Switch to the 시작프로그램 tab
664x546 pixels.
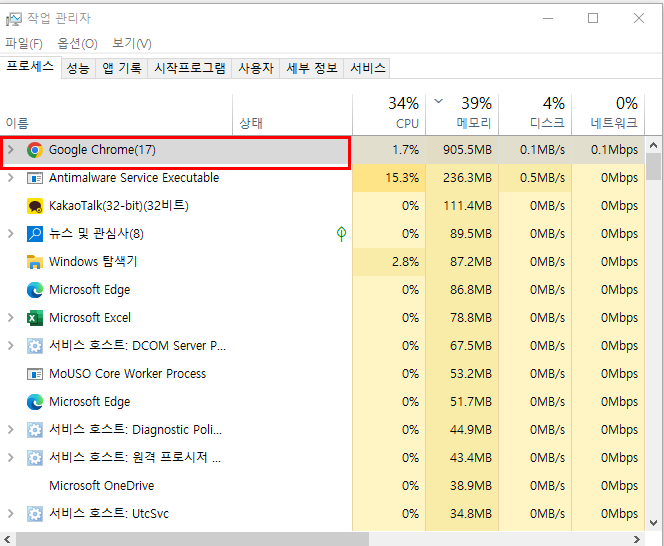click(x=189, y=68)
